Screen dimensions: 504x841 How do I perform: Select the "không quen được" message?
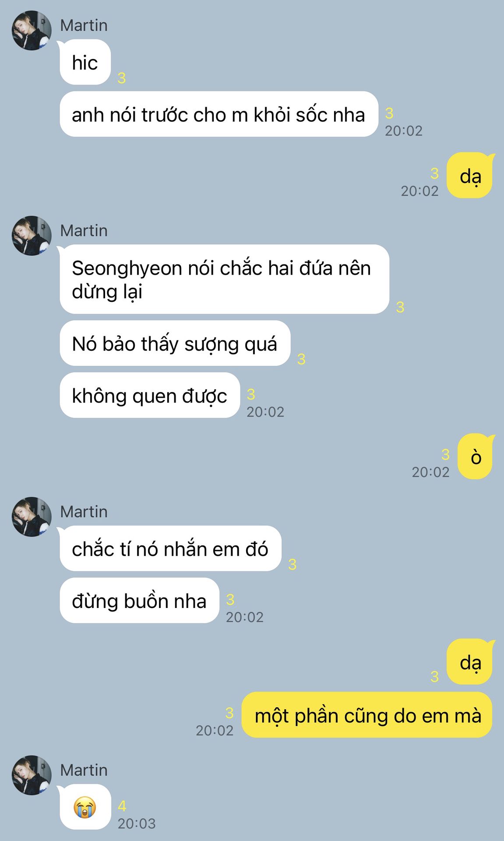coord(150,395)
